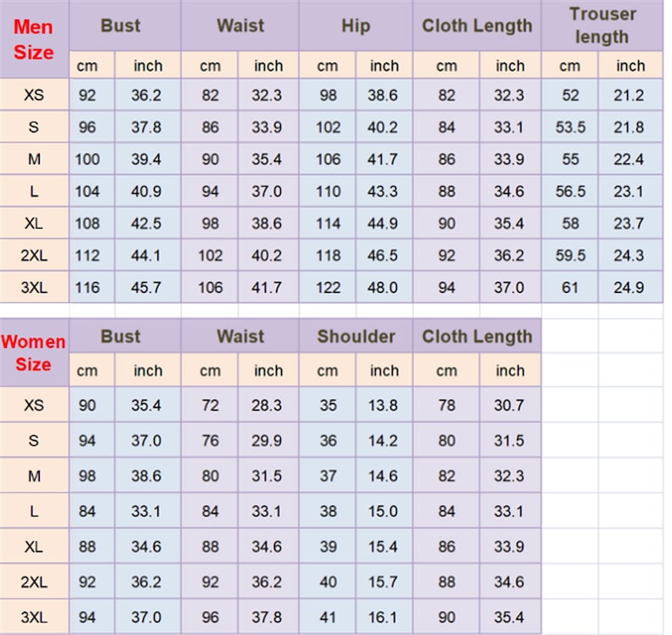
Task: Click Women's 3XL shoulder inch value 16.1
Action: point(383,617)
